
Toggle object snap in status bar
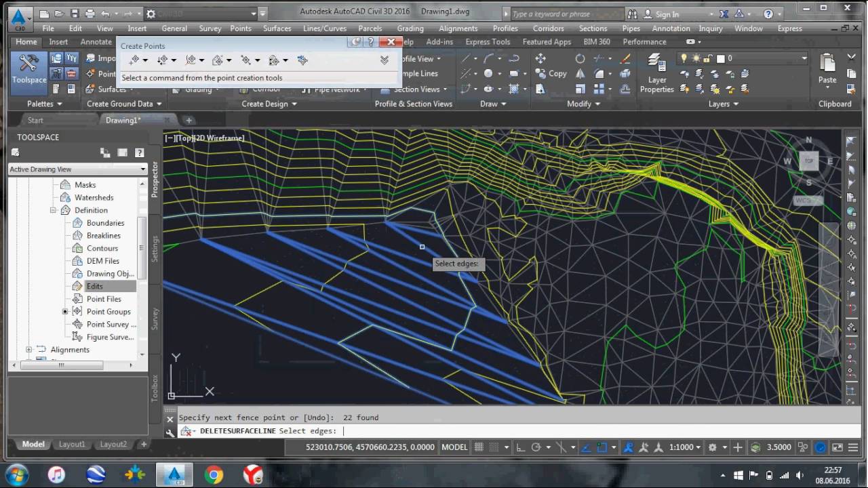pos(603,447)
